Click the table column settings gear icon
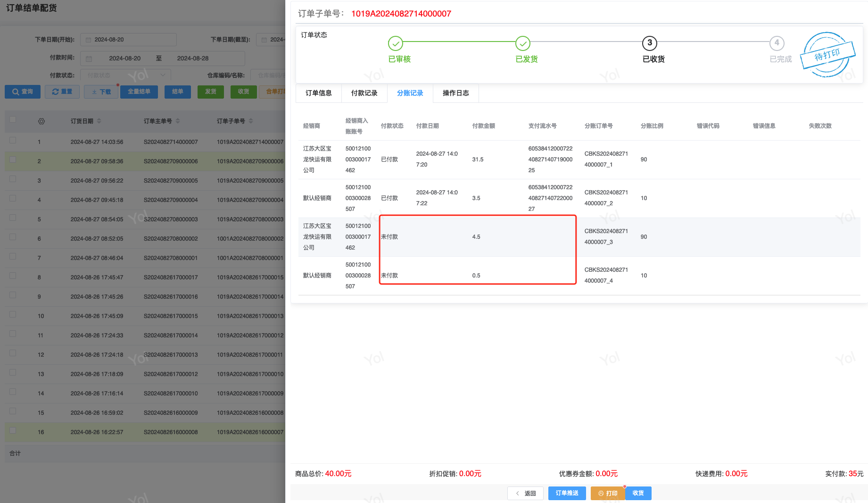 (41, 121)
